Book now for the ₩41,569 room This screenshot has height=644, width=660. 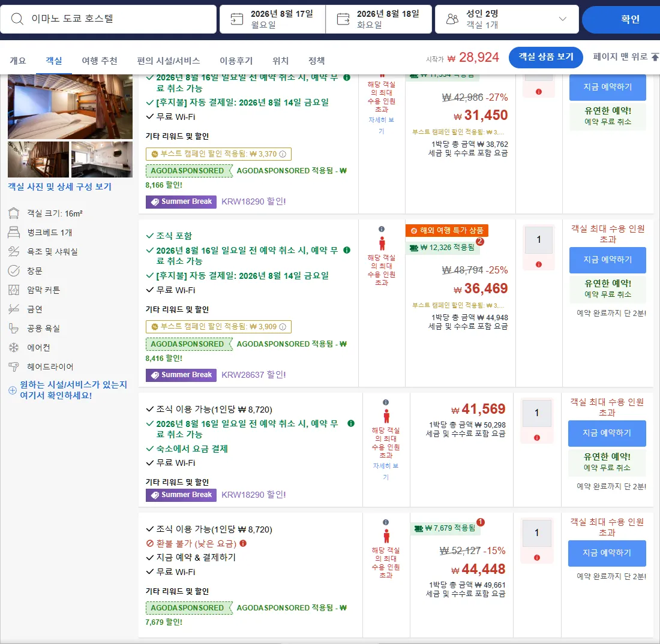607,434
